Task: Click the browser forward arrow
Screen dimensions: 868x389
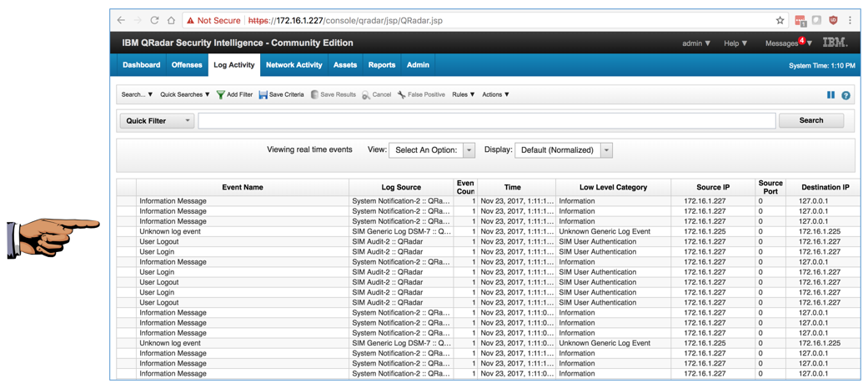Action: click(x=138, y=21)
